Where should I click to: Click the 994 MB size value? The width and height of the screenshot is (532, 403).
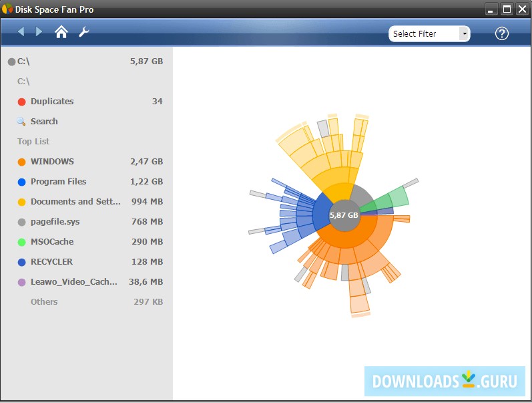coord(148,202)
